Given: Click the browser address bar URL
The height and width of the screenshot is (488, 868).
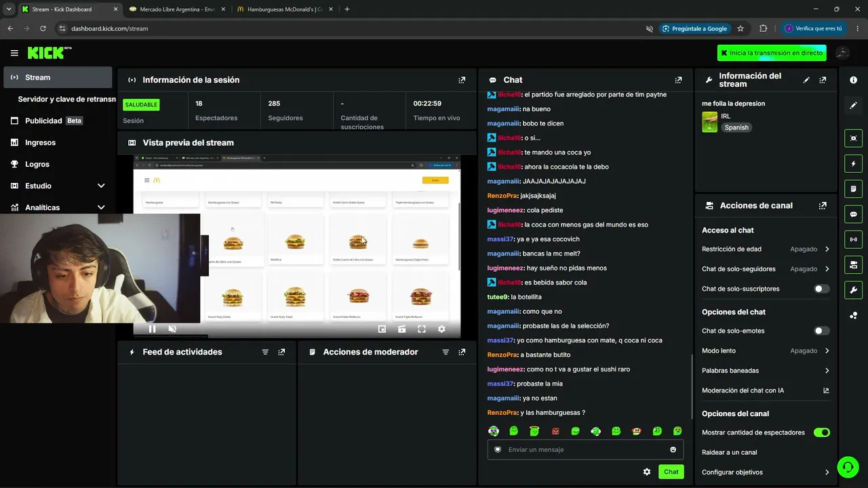Looking at the screenshot, I should (x=109, y=28).
